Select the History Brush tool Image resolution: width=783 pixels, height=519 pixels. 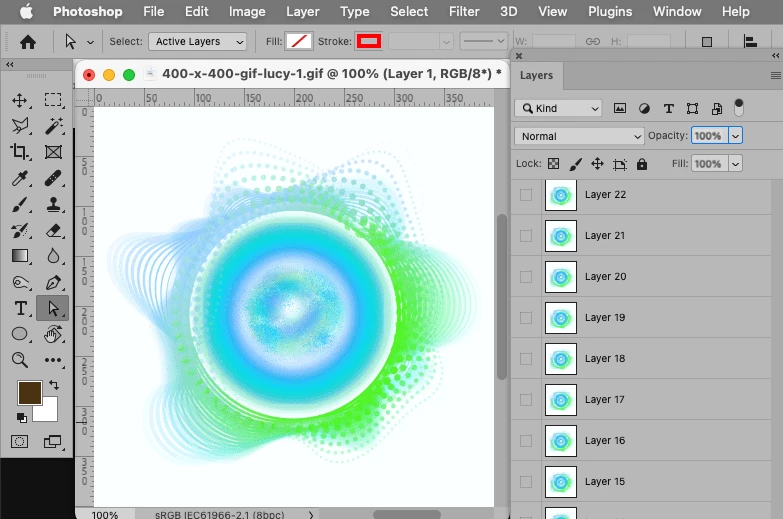click(x=19, y=230)
